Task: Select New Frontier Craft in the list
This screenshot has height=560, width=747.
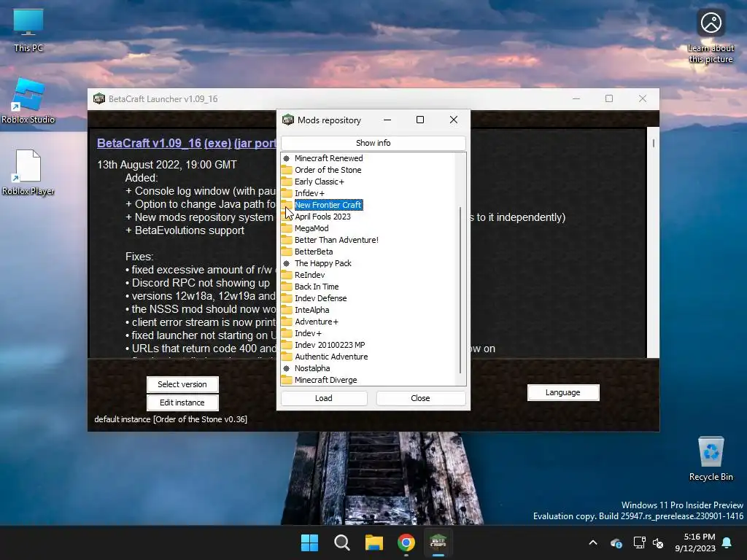Action: (329, 205)
